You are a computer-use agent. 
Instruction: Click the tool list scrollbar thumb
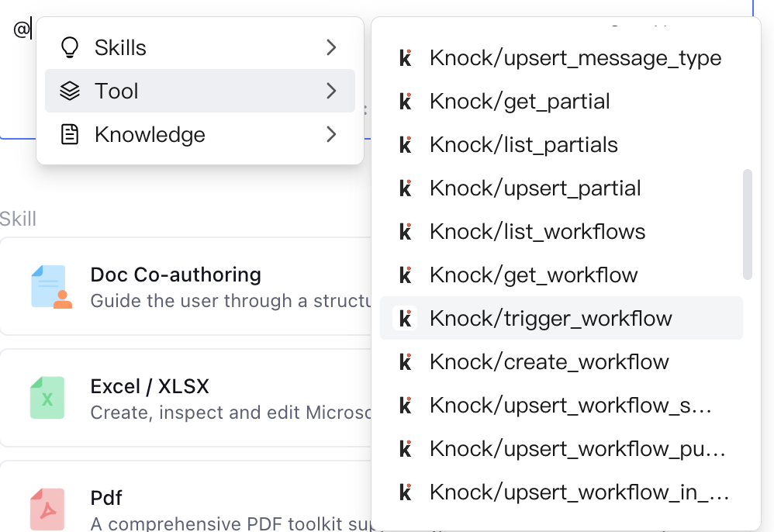[748, 225]
